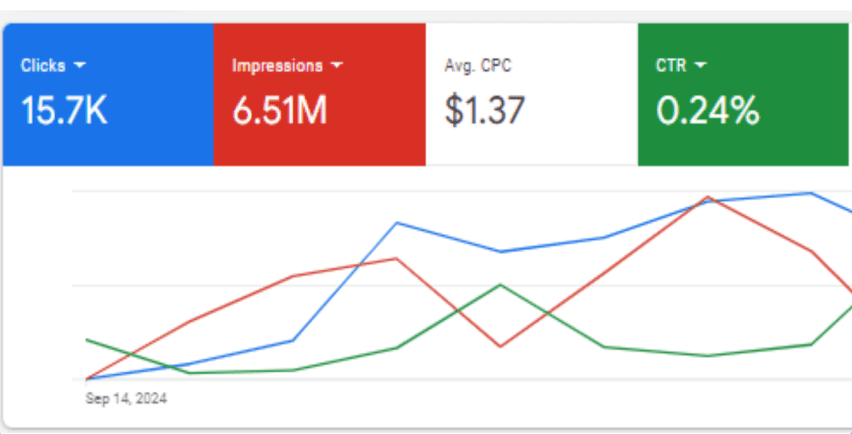Open the Clicks metric dropdown arrow

[x=80, y=65]
